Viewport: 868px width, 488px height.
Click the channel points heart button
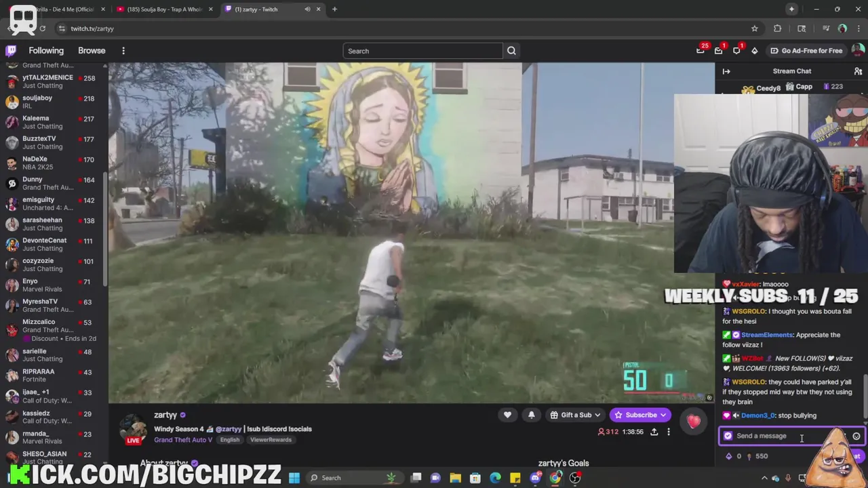click(x=693, y=422)
